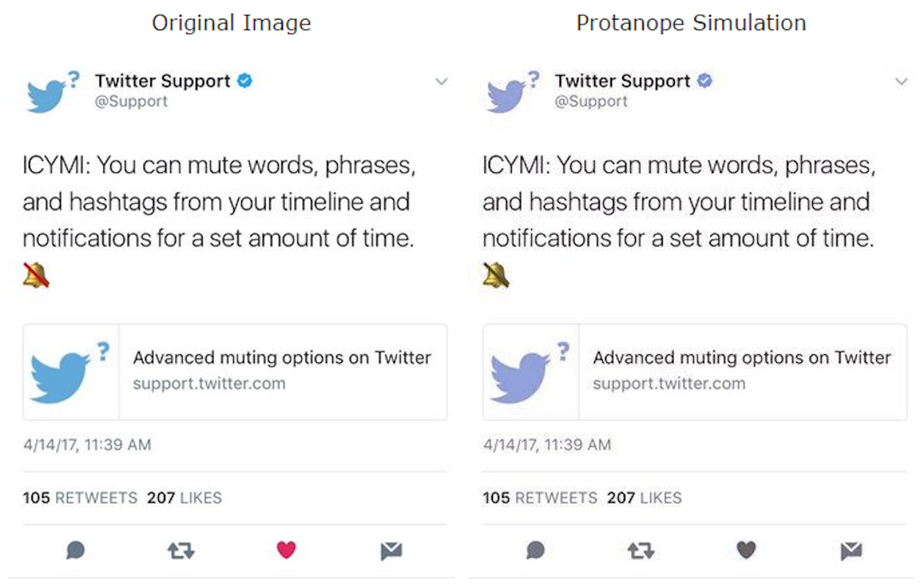Click the 105 RETWEETS count
924x585 pixels.
[x=79, y=498]
